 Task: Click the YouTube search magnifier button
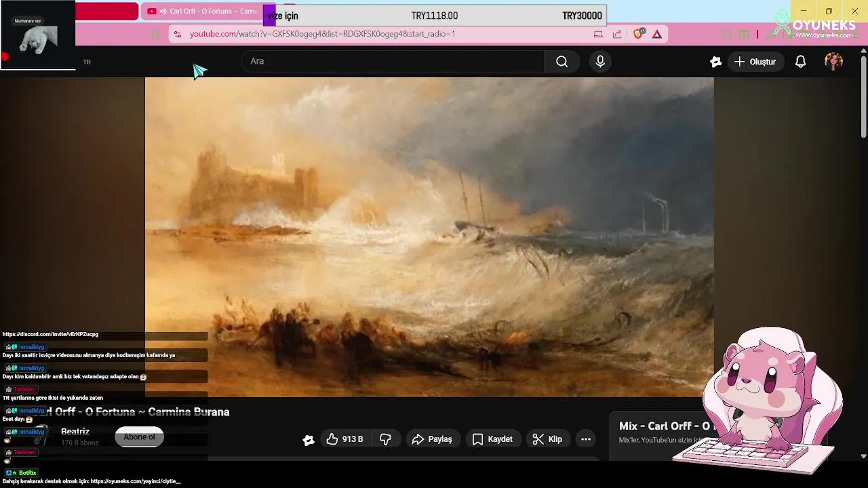click(561, 62)
